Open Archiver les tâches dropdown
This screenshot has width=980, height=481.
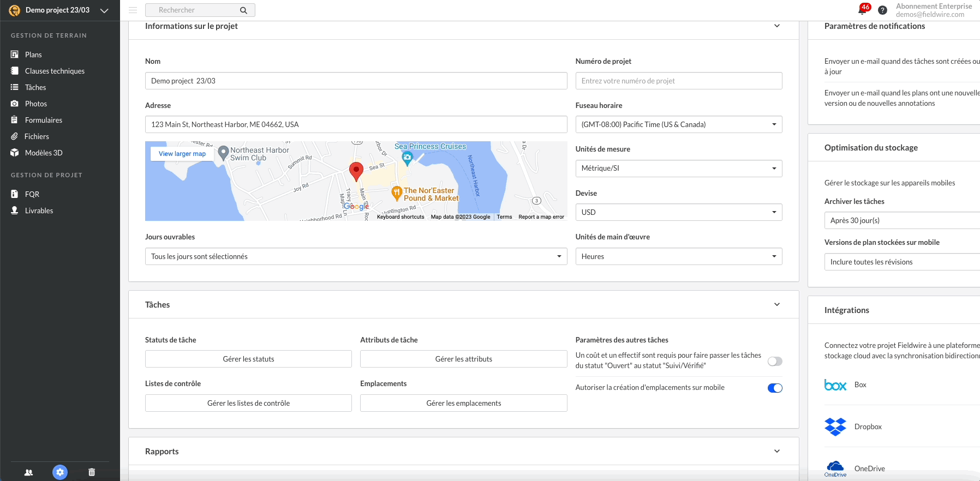tap(902, 220)
